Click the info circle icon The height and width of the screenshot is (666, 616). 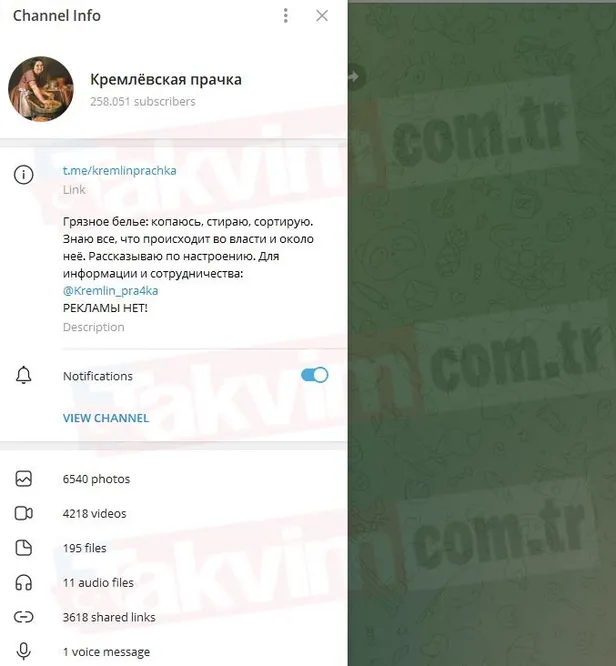pyautogui.click(x=23, y=175)
